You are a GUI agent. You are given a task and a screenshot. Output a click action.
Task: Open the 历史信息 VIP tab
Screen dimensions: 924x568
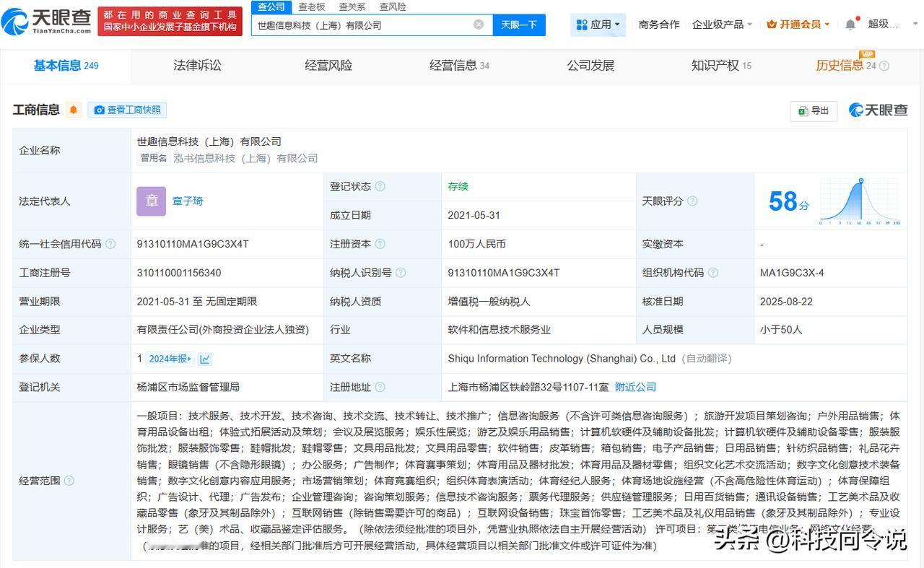point(845,66)
